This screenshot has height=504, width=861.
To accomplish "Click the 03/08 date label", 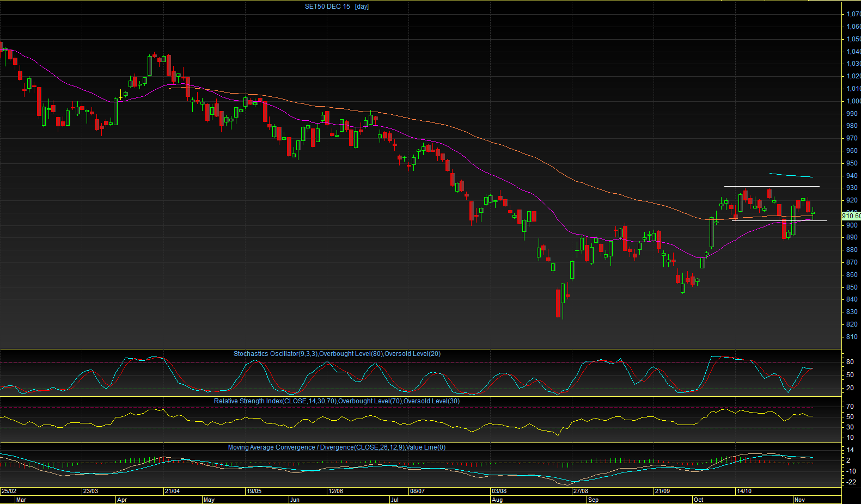I will click(499, 491).
